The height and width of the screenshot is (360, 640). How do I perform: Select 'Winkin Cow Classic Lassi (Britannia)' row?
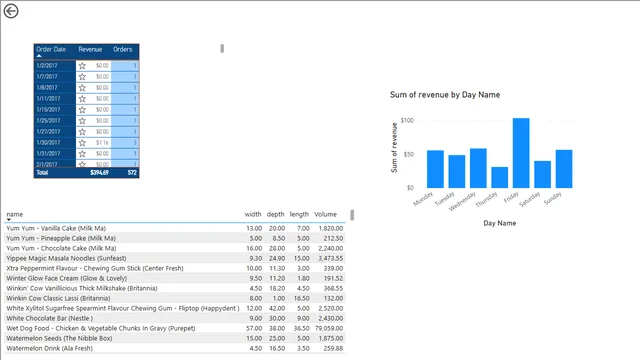[x=175, y=298]
